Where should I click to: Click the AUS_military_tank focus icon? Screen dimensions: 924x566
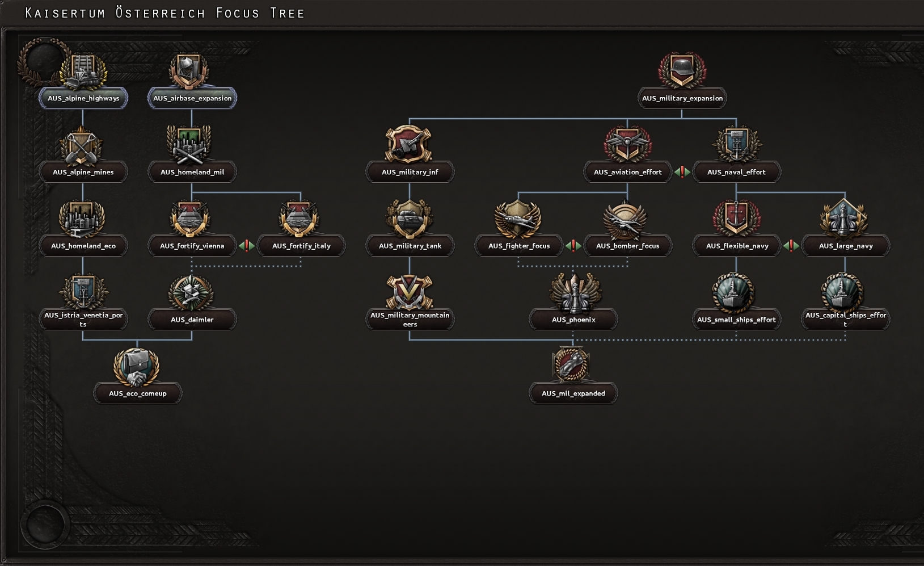[x=409, y=219]
